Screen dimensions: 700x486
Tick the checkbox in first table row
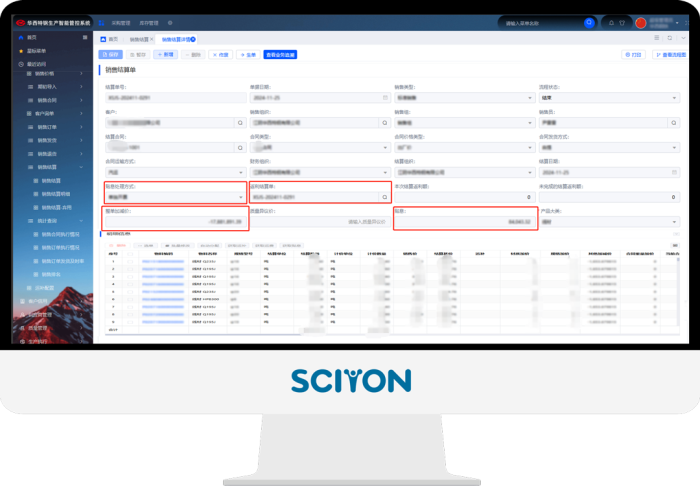point(130,262)
